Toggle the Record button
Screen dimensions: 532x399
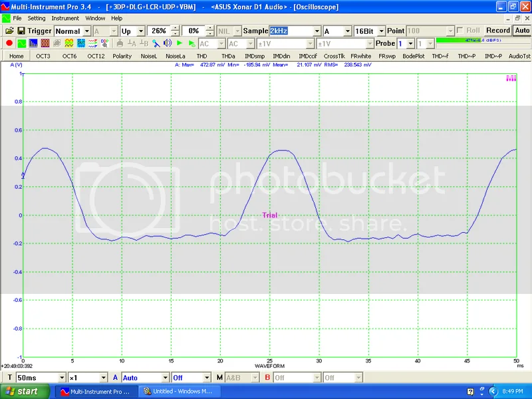[x=497, y=31]
